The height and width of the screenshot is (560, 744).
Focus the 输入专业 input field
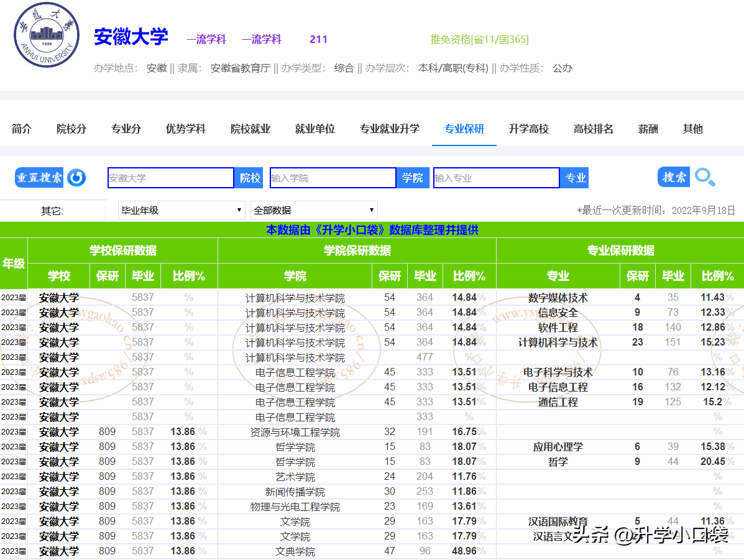tap(497, 178)
